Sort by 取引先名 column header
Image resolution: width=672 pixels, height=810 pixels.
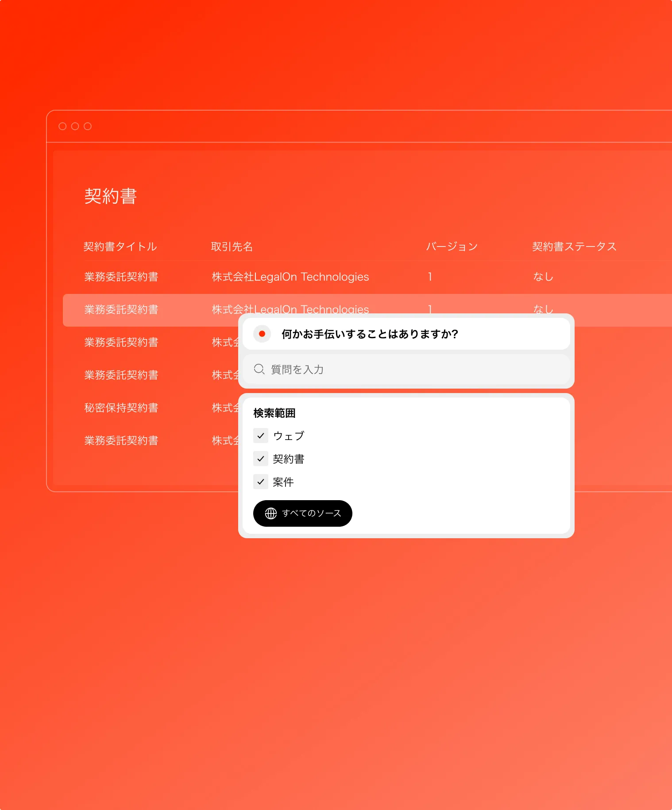(x=232, y=247)
